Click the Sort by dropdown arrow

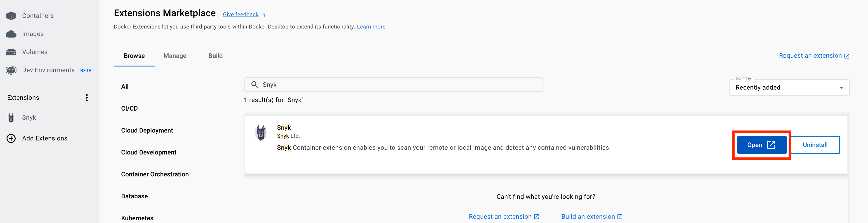click(841, 88)
